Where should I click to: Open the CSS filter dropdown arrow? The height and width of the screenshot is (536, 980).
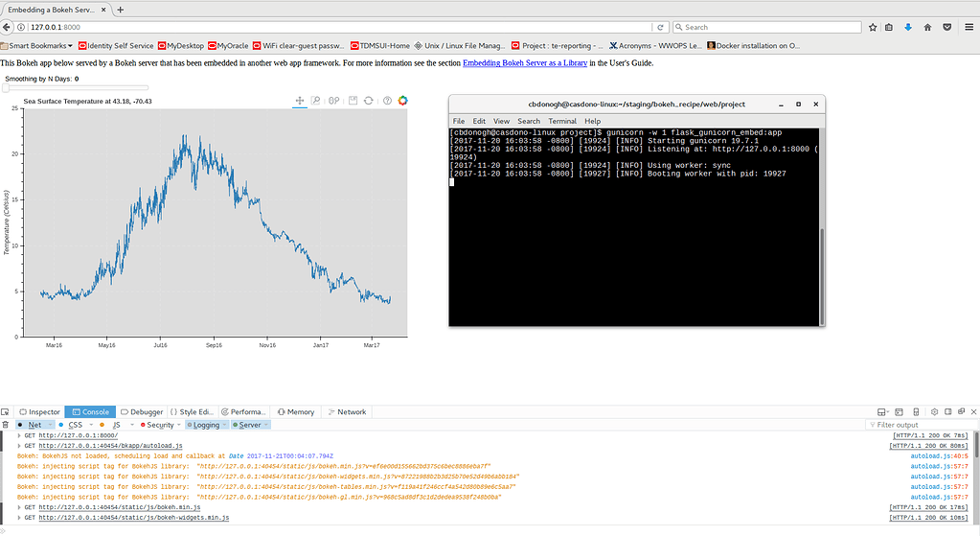[91, 425]
